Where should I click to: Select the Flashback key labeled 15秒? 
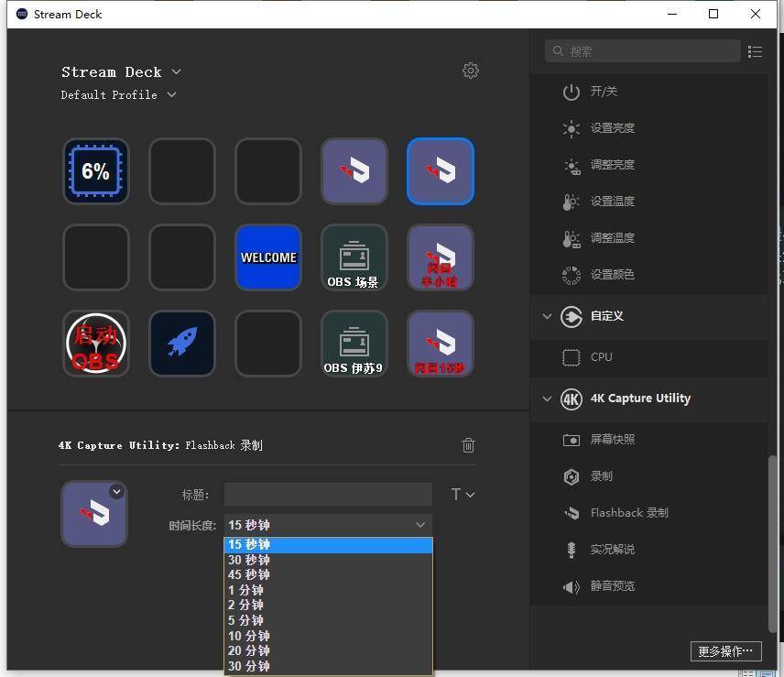tap(440, 343)
